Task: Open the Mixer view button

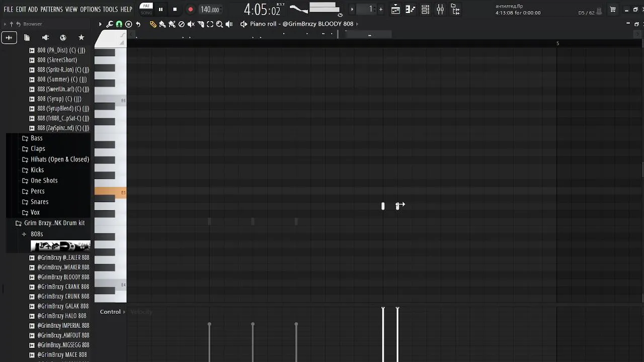Action: coord(440,10)
